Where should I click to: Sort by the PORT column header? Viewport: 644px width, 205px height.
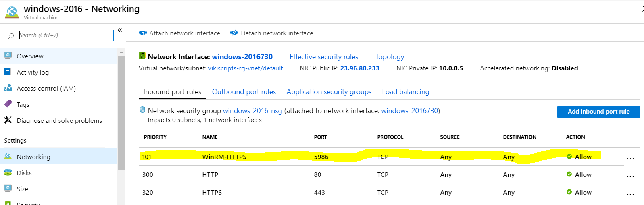point(321,137)
